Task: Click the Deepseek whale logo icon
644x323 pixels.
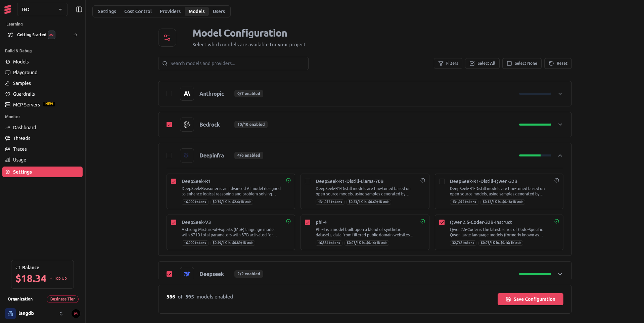Action: [187, 274]
